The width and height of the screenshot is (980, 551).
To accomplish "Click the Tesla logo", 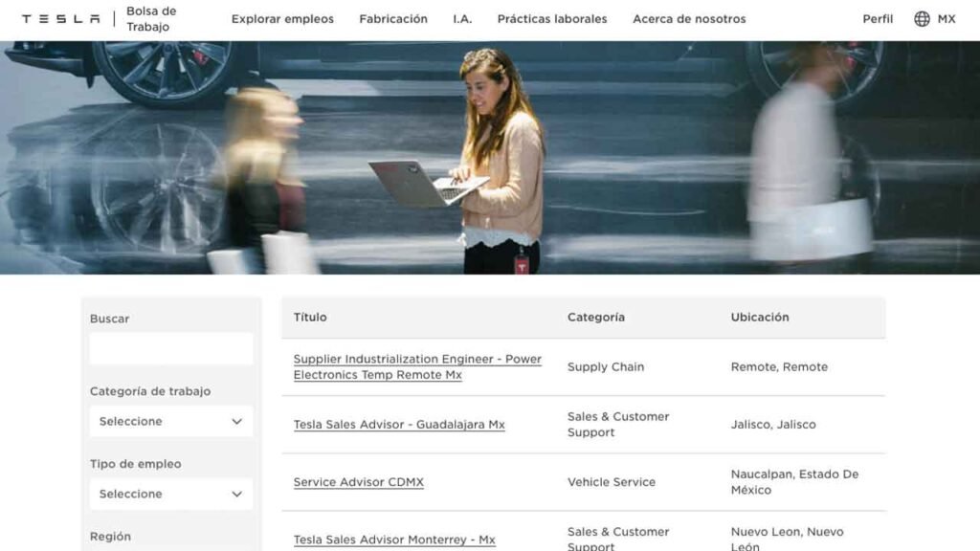I will (x=60, y=19).
